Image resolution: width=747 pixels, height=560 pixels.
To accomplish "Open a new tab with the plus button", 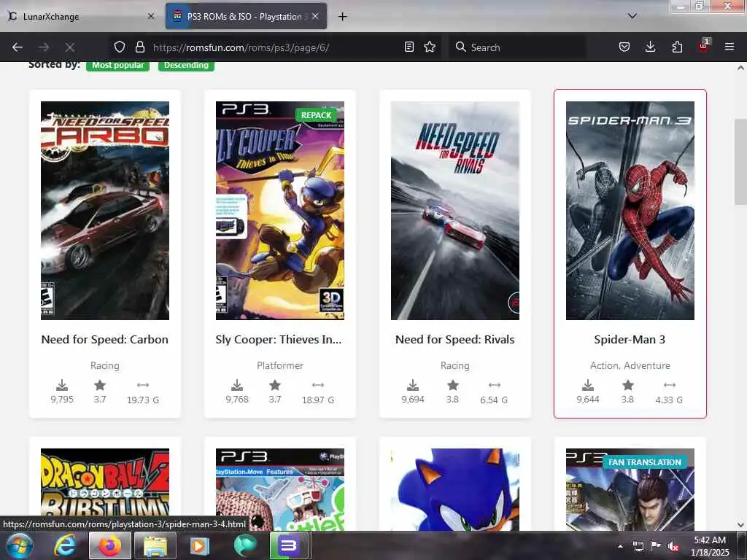I will (x=342, y=17).
